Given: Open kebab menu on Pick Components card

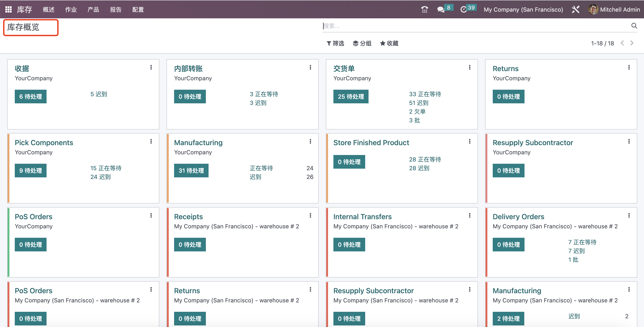Looking at the screenshot, I should tap(151, 141).
